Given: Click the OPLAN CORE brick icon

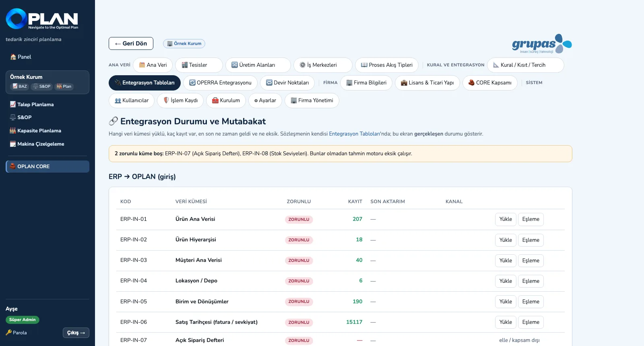Looking at the screenshot, I should pos(13,166).
